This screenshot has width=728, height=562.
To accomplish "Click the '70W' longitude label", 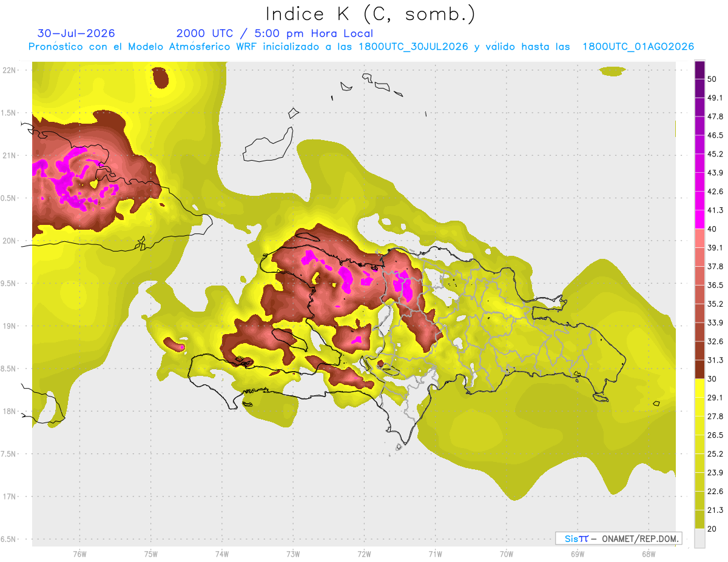I will coord(507,554).
